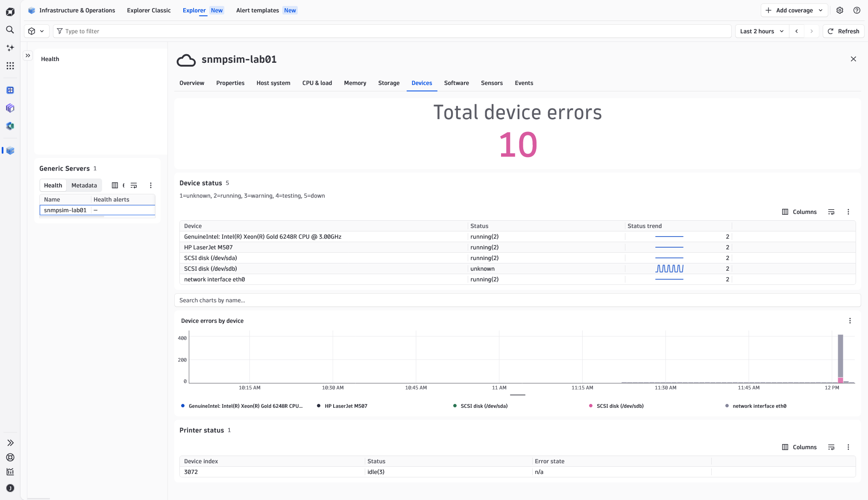This screenshot has width=868, height=500.
Task: Select the HP LaserJet M507 device row
Action: click(517, 247)
